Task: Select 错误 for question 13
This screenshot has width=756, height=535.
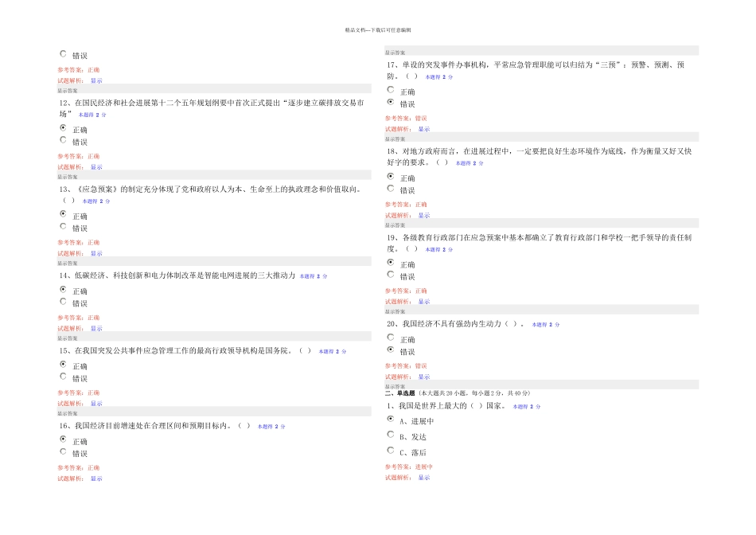Action: 63,226
